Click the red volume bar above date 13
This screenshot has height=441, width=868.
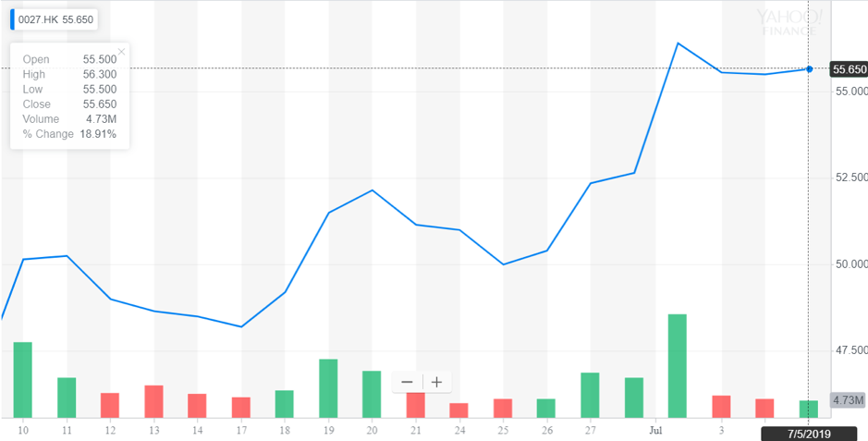coord(153,400)
